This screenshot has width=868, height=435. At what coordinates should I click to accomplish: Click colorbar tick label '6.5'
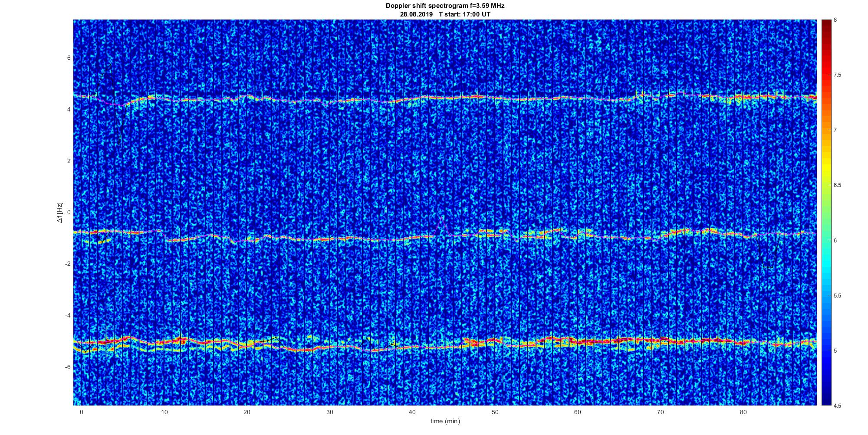(837, 185)
